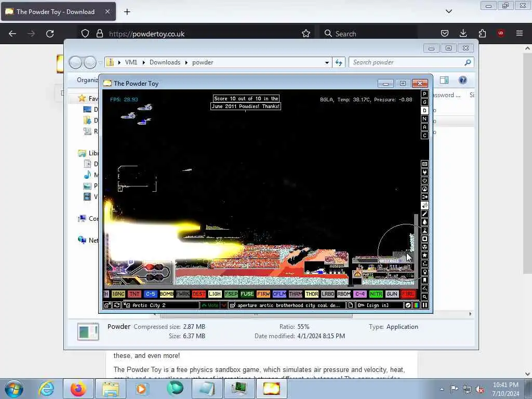
Task: Open the Gases element category
Action: (x=424, y=214)
